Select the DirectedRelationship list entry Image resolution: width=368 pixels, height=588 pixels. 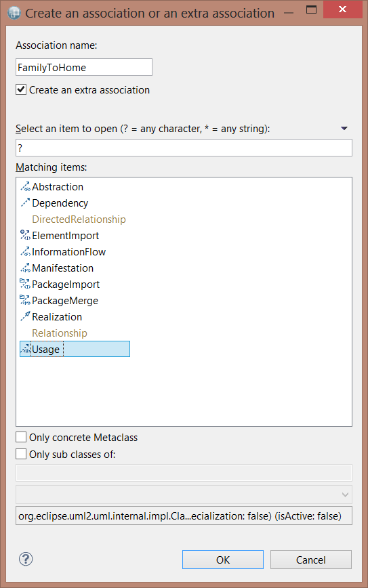[79, 219]
